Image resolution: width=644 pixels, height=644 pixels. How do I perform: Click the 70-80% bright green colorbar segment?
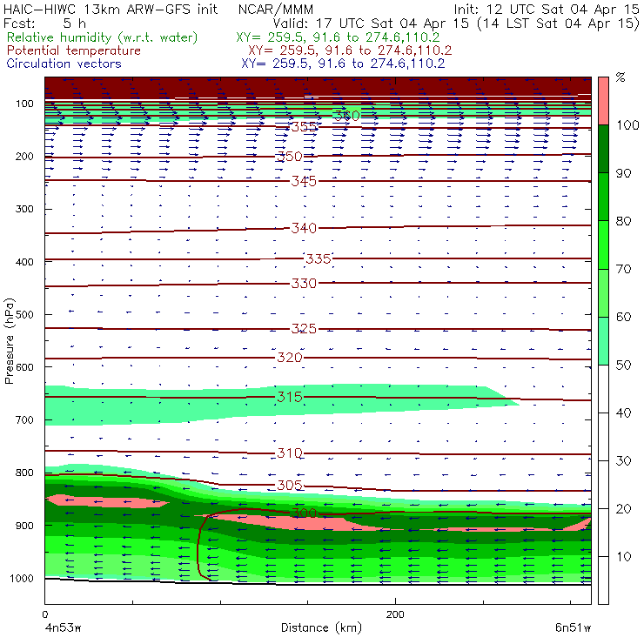603,245
